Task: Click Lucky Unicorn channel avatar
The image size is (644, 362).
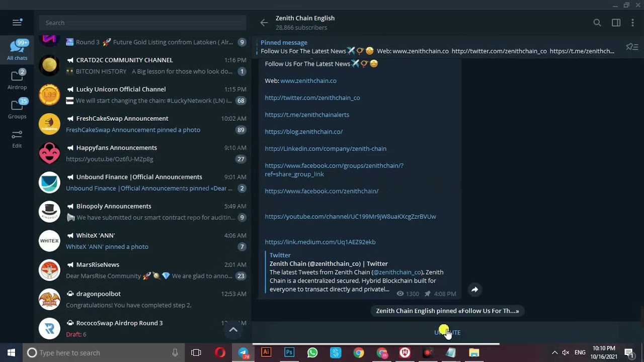Action: click(49, 95)
